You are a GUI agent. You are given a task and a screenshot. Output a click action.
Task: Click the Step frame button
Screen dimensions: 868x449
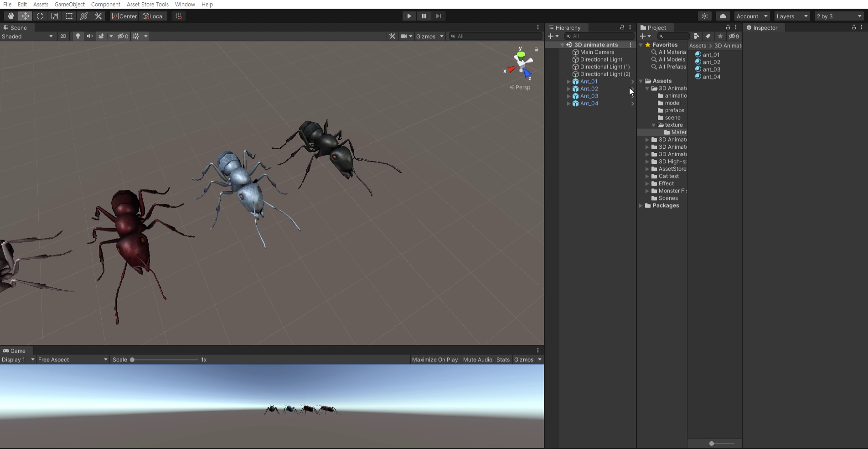click(x=438, y=16)
